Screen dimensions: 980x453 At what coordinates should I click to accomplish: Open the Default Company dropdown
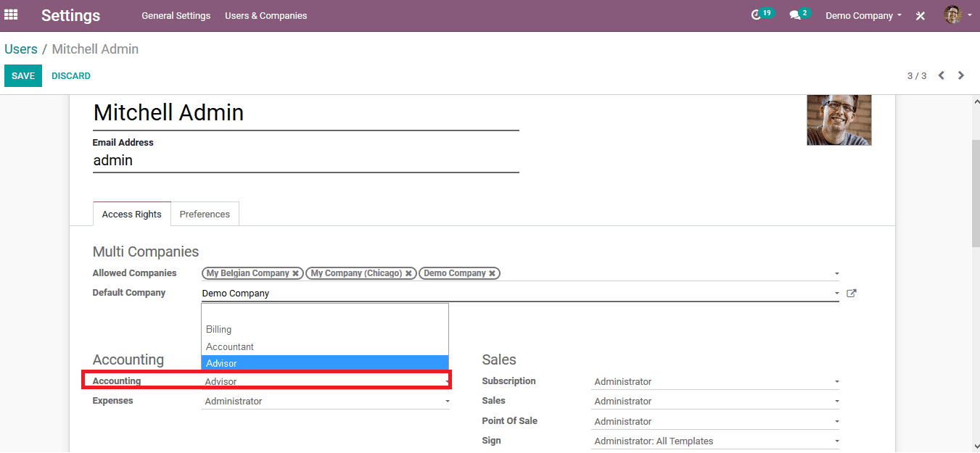pos(520,294)
